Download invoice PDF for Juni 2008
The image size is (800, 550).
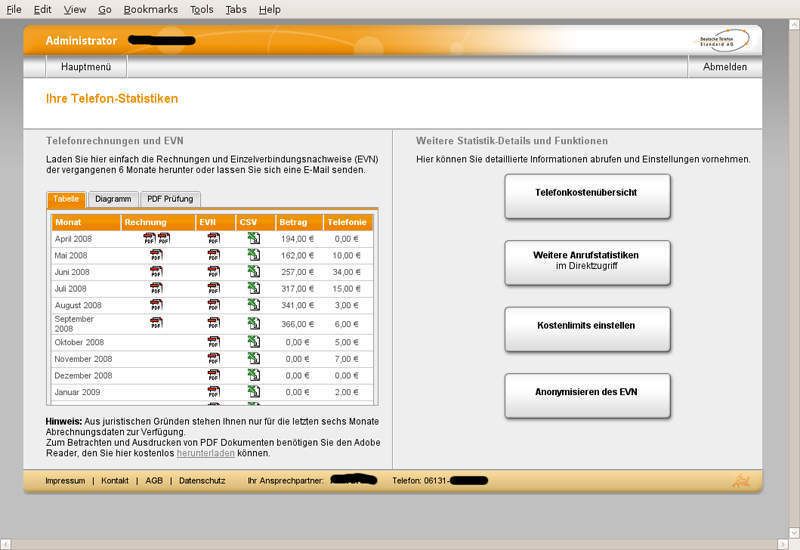click(x=157, y=272)
